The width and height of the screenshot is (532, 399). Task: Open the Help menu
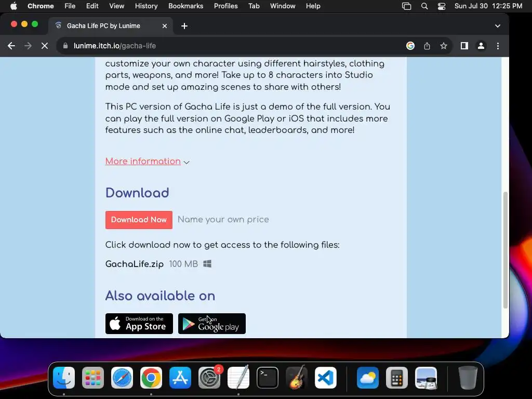pos(313,6)
